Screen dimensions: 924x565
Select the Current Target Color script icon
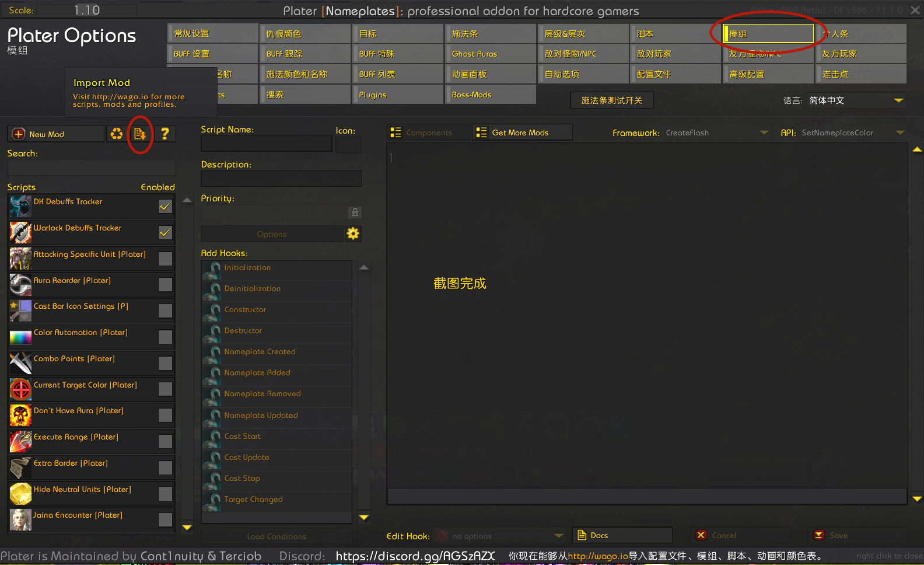20,389
